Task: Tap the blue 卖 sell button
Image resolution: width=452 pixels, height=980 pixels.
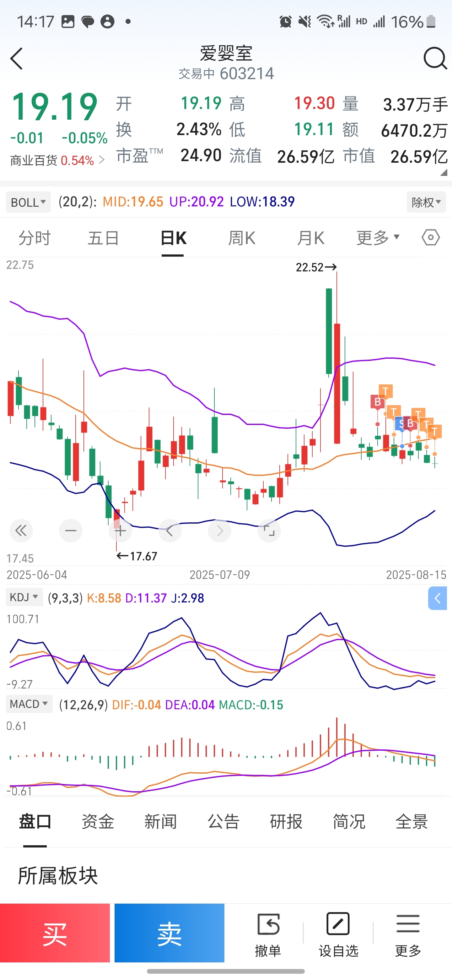Action: coord(169,933)
